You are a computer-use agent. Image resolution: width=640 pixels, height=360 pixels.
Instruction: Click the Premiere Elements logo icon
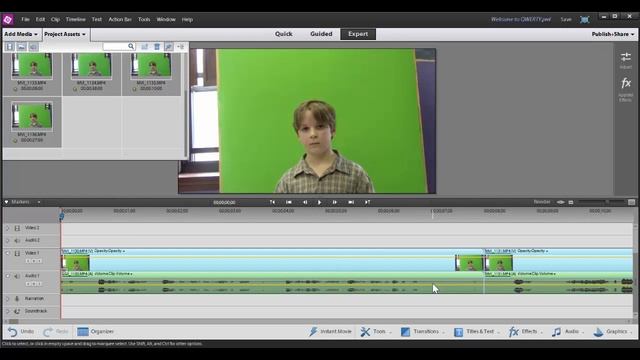(7, 19)
